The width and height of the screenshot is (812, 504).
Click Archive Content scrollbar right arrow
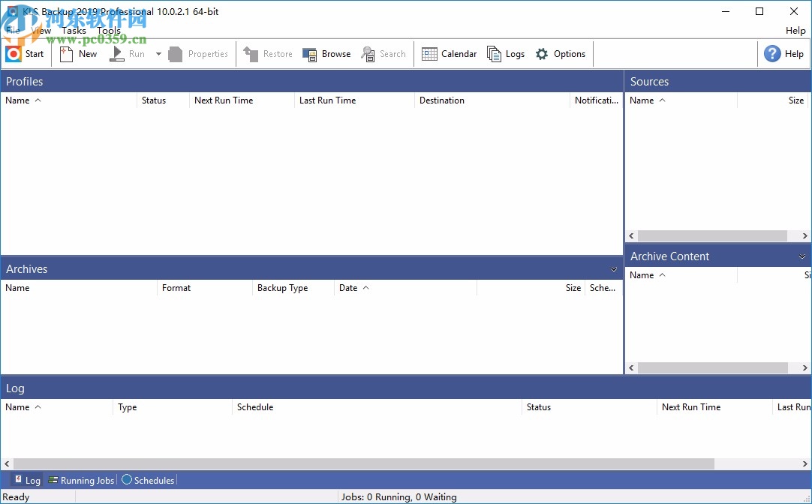click(804, 368)
